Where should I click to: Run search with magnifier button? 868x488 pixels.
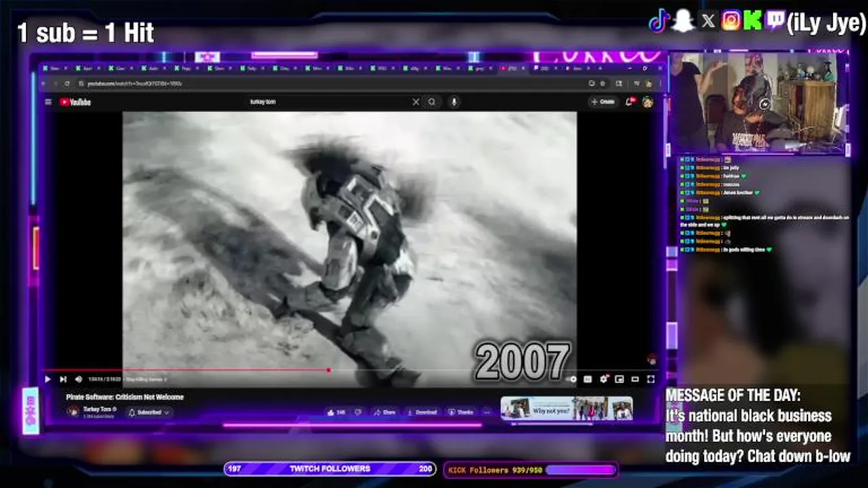432,102
